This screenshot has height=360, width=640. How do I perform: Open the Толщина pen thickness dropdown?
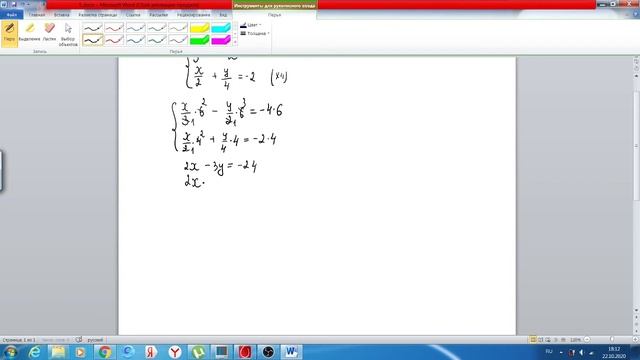click(255, 33)
